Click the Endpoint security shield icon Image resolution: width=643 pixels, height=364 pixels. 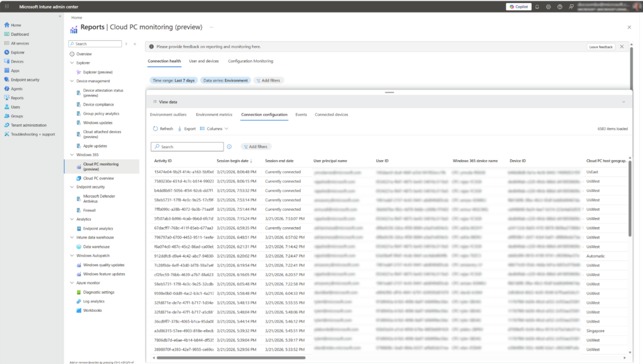6,80
